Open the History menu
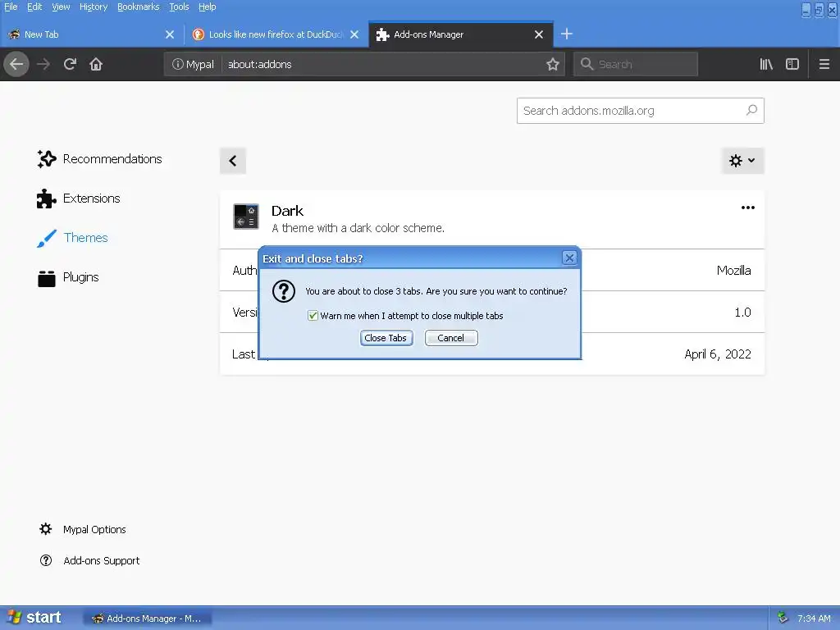Image resolution: width=840 pixels, height=630 pixels. pyautogui.click(x=94, y=7)
